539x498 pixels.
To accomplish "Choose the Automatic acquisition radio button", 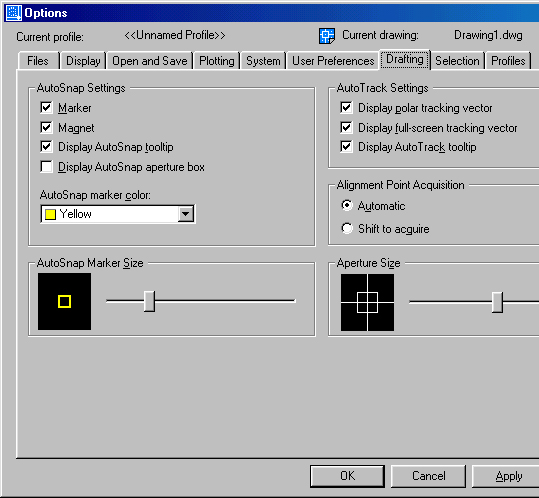I will 347,206.
